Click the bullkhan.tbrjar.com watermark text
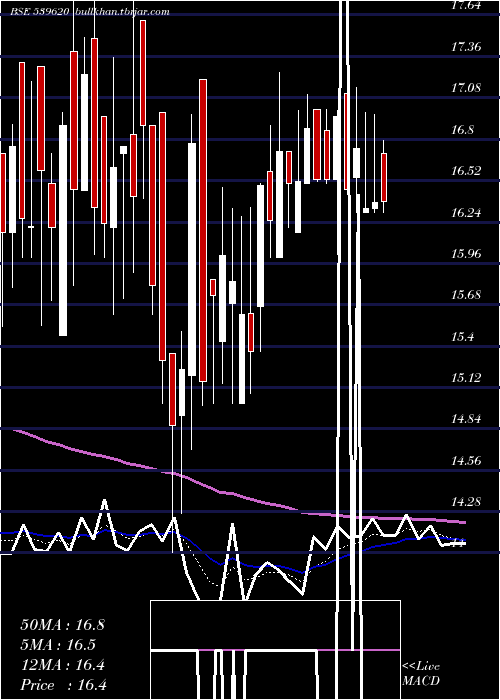 (121, 12)
